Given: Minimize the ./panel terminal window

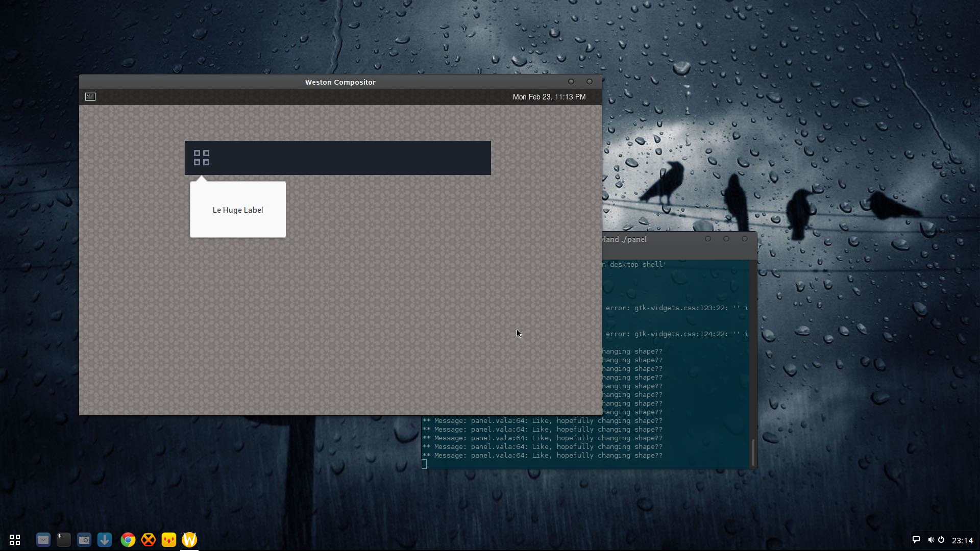Looking at the screenshot, I should (708, 239).
